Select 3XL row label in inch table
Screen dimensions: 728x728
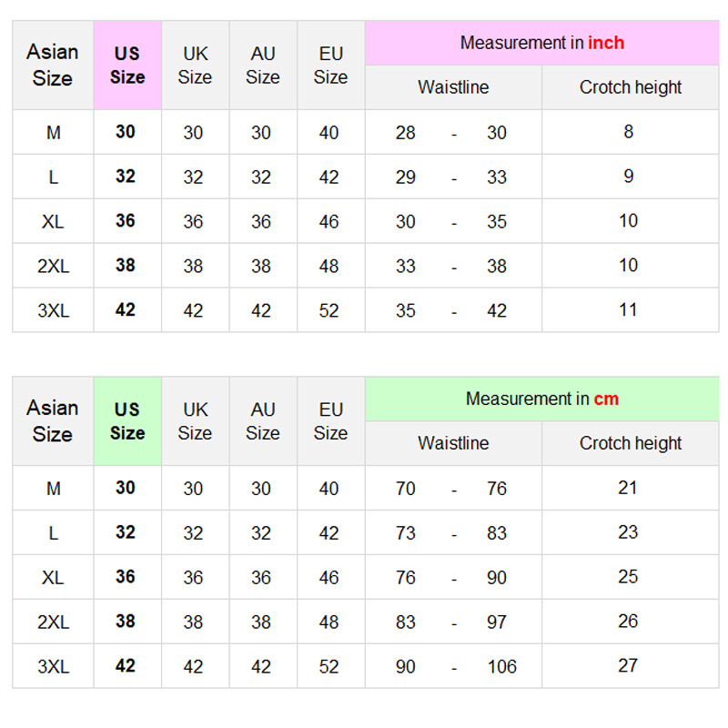[x=53, y=310]
